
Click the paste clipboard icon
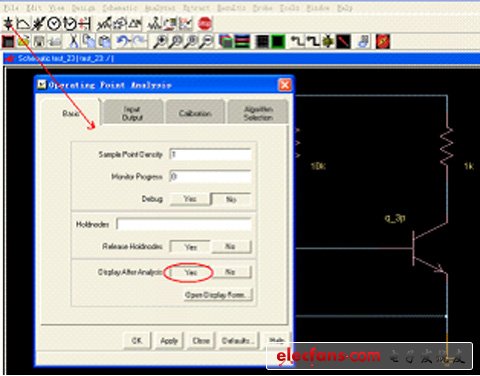click(105, 41)
